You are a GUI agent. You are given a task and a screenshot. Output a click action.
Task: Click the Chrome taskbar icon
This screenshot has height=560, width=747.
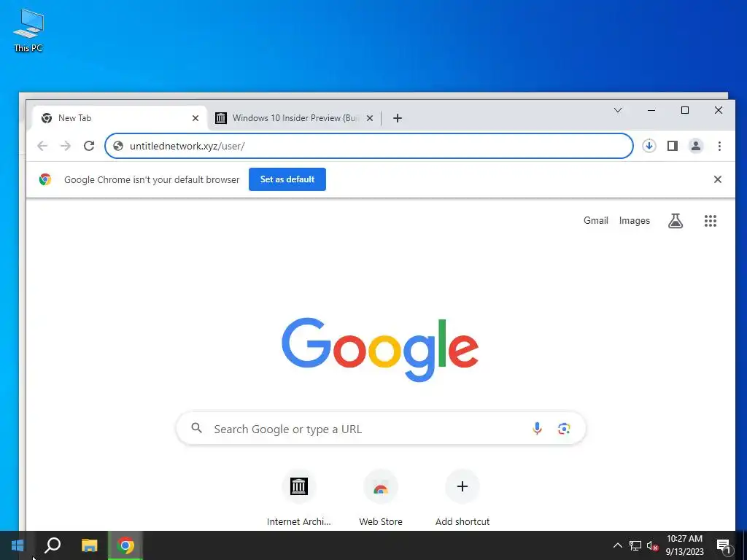click(125, 545)
